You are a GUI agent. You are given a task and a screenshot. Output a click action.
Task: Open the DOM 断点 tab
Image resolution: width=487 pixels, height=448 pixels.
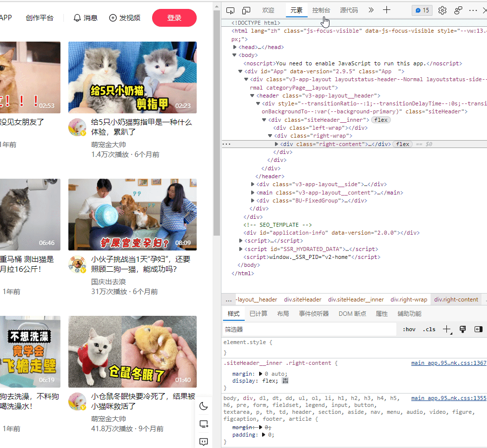tap(352, 314)
